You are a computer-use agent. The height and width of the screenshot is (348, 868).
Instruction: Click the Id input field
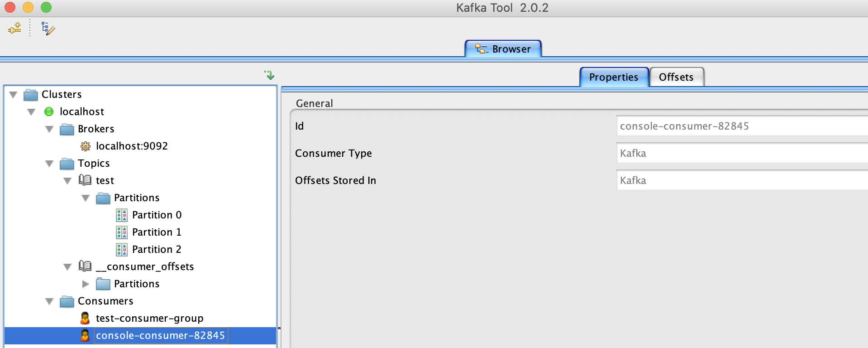[742, 126]
